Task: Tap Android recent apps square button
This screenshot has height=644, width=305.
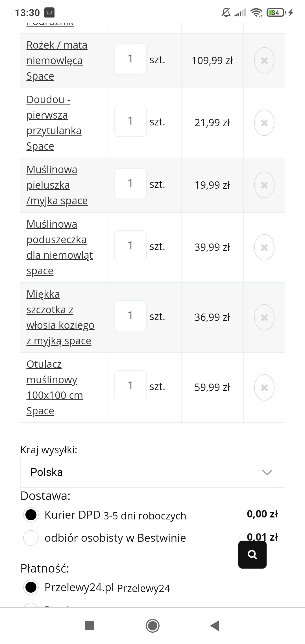Action: pyautogui.click(x=89, y=626)
